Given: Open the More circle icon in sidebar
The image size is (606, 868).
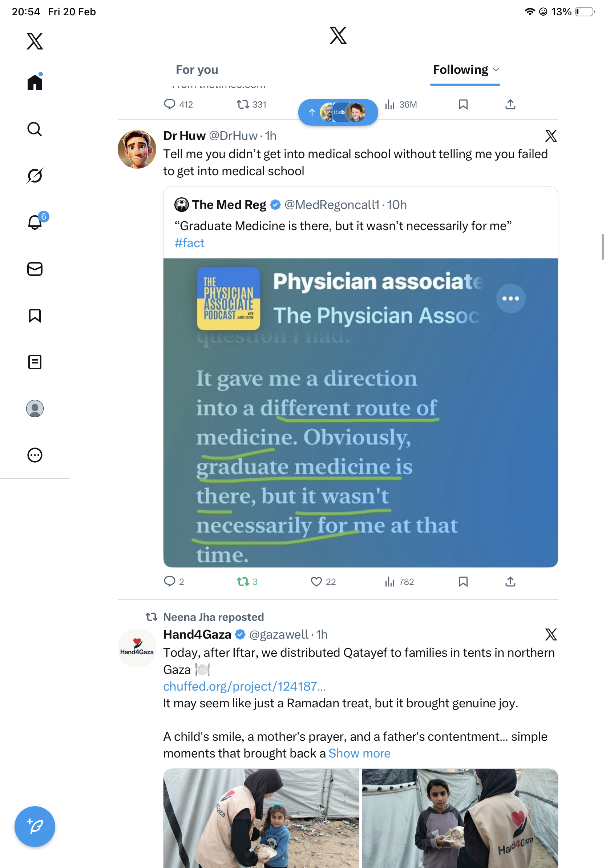Looking at the screenshot, I should click(35, 455).
